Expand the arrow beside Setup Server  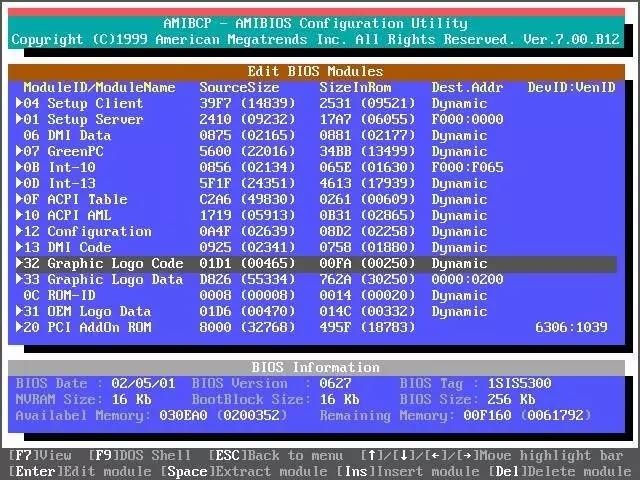point(19,120)
